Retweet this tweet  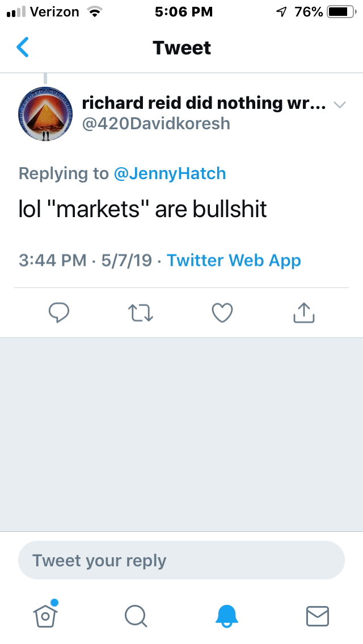tap(140, 312)
